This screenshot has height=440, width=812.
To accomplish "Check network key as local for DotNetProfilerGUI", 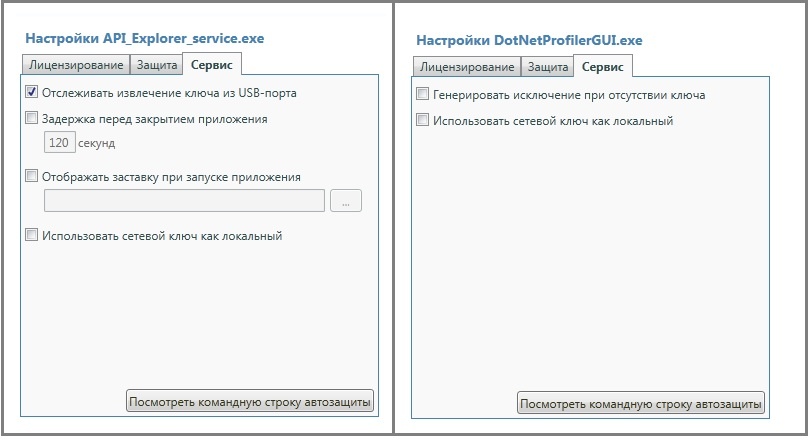I will click(423, 121).
